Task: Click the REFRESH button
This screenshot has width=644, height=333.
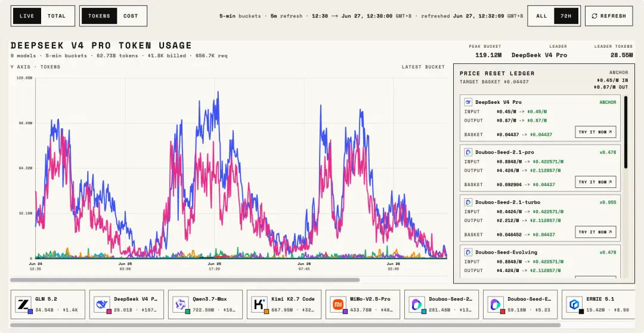Action: (609, 16)
